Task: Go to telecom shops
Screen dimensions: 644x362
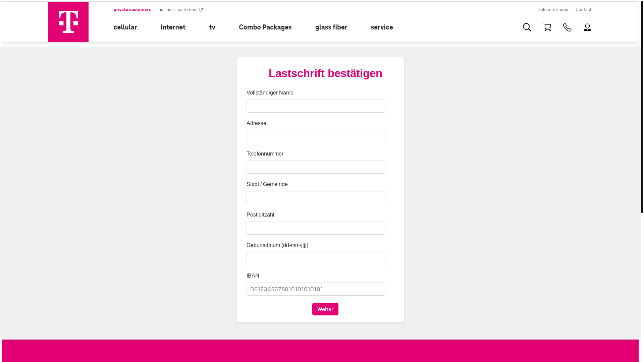Action: point(553,10)
